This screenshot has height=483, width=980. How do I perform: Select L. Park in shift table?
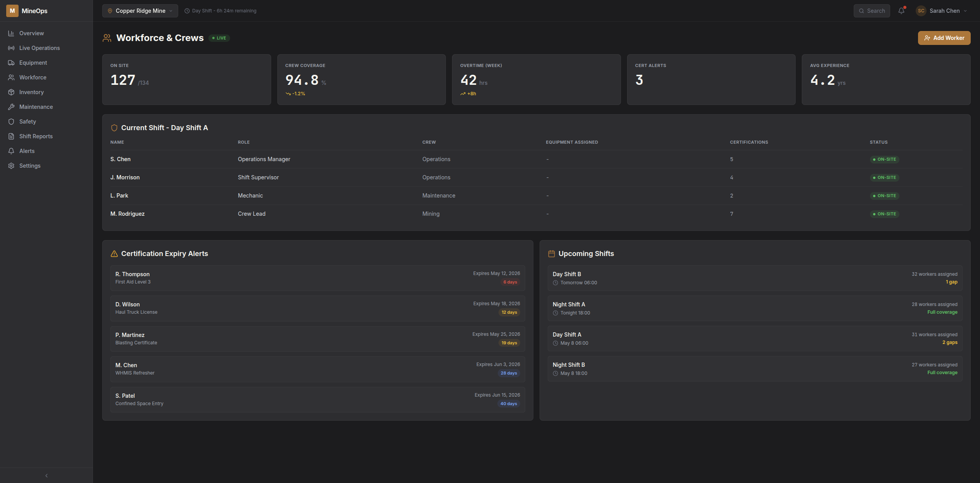pos(119,196)
